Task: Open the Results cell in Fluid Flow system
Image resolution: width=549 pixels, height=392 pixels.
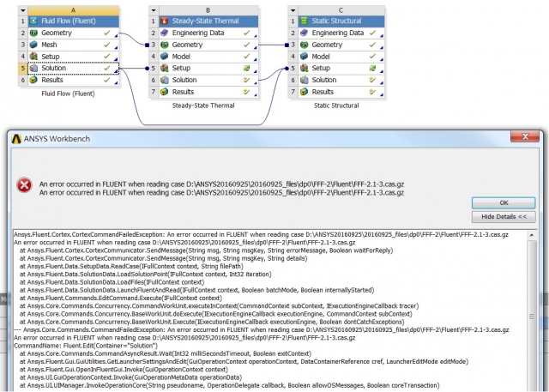Action: tap(55, 80)
